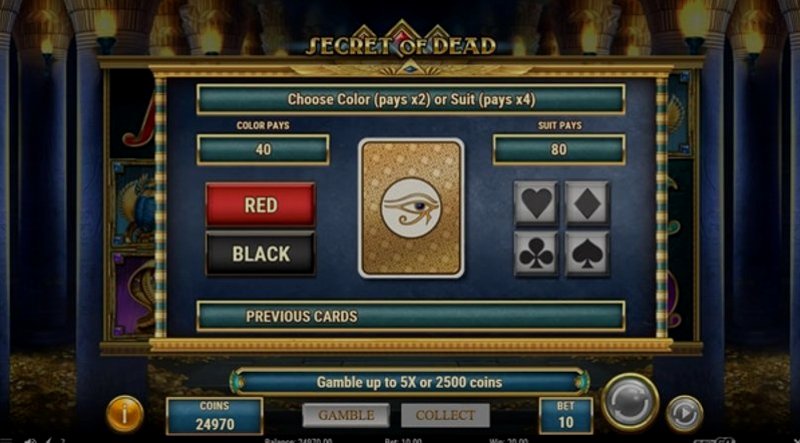Click the Eye of Horus card
This screenshot has height=443, width=800.
click(411, 208)
